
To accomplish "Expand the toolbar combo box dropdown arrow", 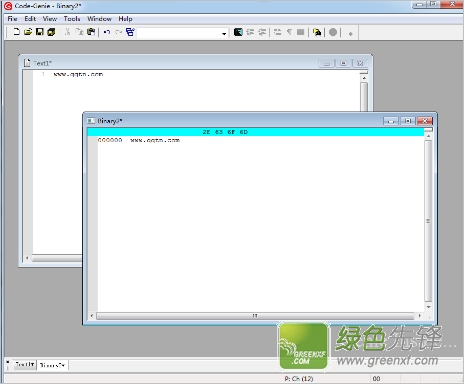I will coord(224,33).
